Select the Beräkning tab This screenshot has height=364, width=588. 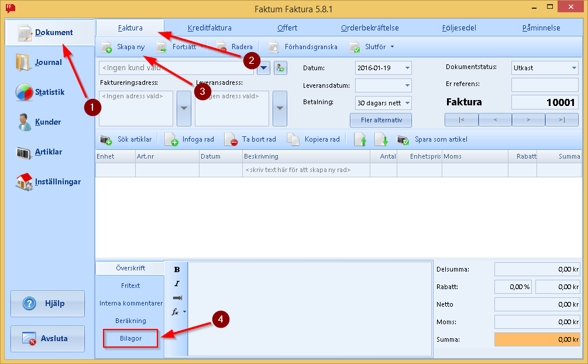[130, 321]
